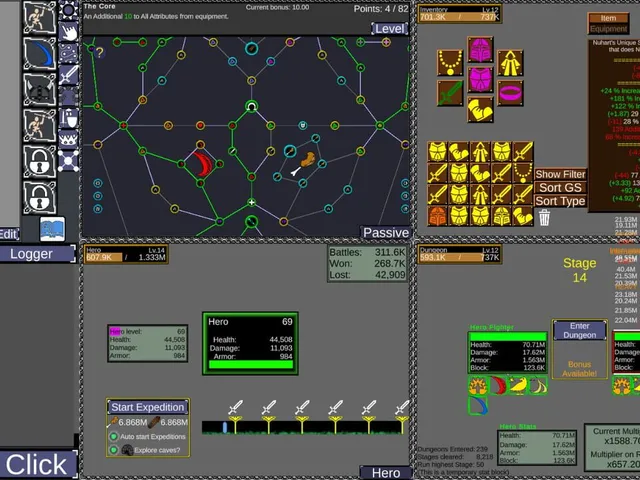Click the Lost: 42,909 stat
This screenshot has height=480, width=640.
(x=367, y=275)
